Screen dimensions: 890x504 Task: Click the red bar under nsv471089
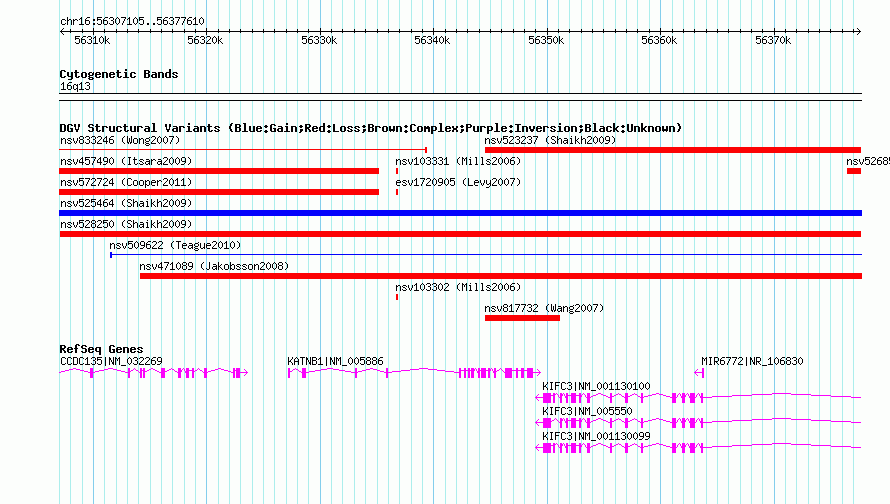501,276
